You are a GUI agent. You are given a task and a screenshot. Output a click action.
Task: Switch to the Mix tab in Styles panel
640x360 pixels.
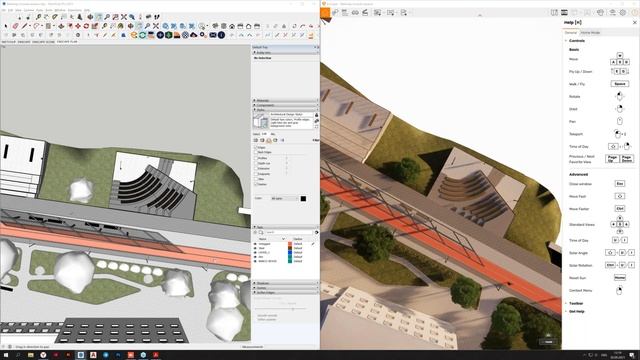273,134
